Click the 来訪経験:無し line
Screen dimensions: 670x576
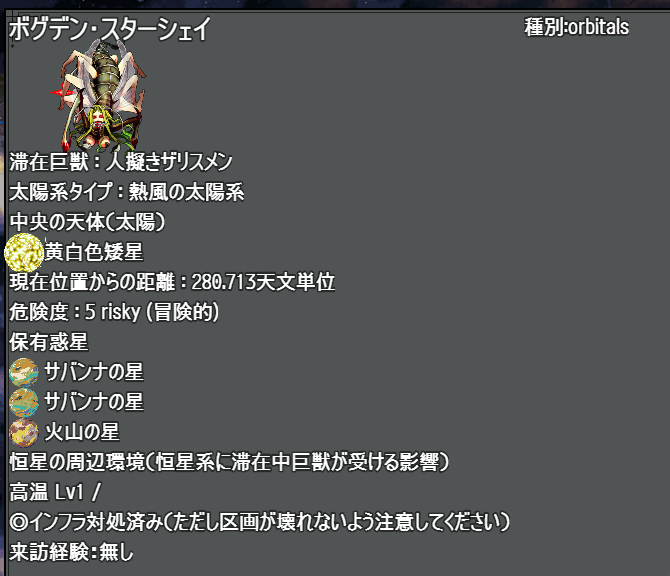(x=71, y=552)
